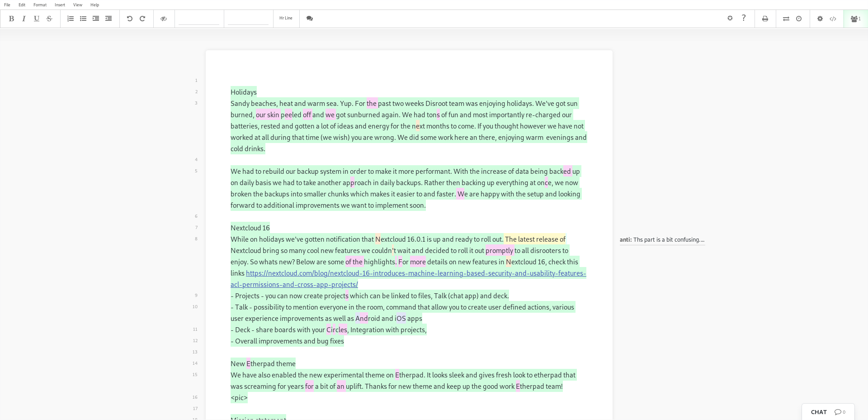868x420 pixels.
Task: Open import/export with the arrows icon
Action: click(786, 19)
